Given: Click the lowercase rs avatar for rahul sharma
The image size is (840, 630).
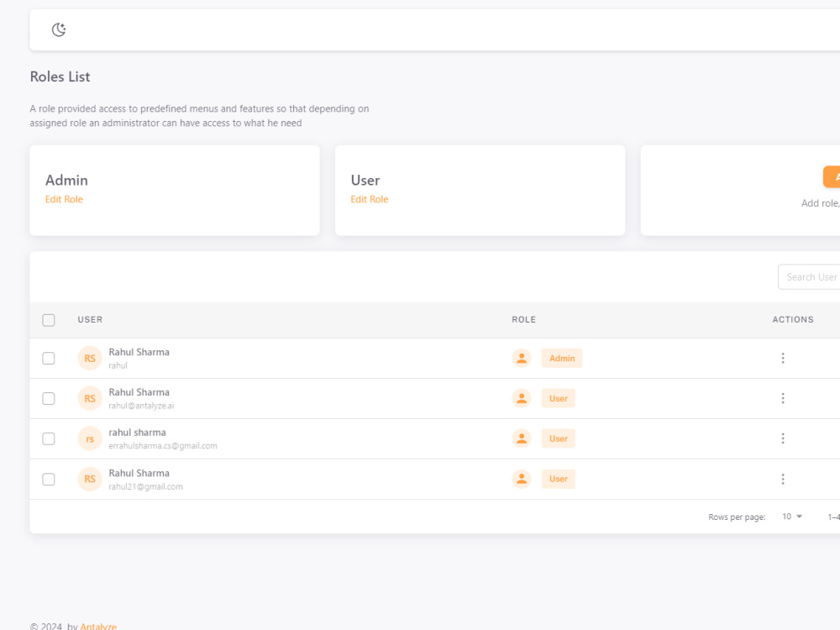Looking at the screenshot, I should coord(89,438).
